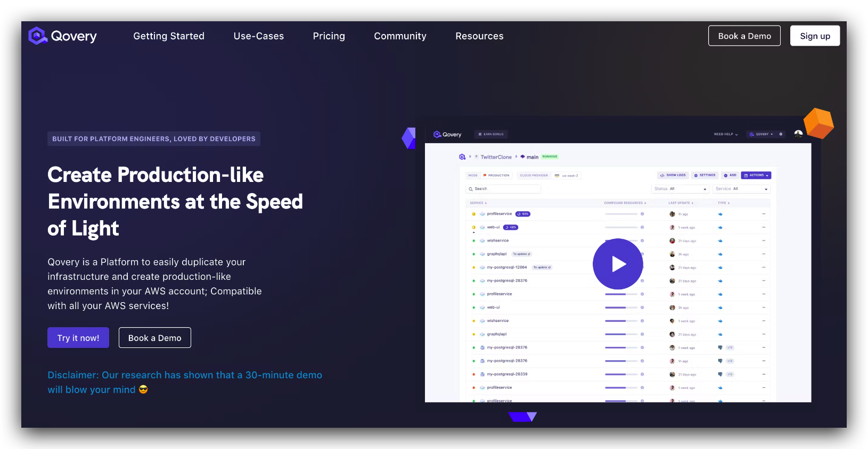
Task: Click the Qovery logo in the navbar
Action: point(62,36)
